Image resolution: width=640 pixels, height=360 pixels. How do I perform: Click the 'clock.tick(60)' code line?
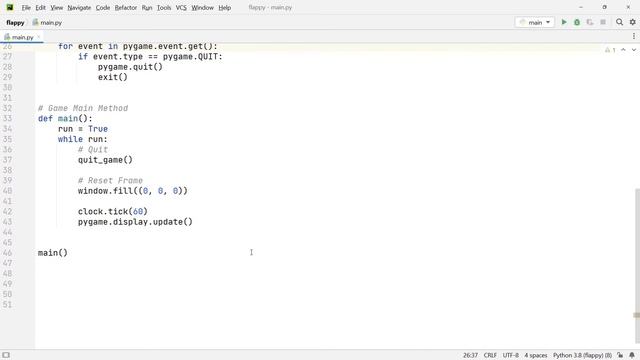pos(113,211)
